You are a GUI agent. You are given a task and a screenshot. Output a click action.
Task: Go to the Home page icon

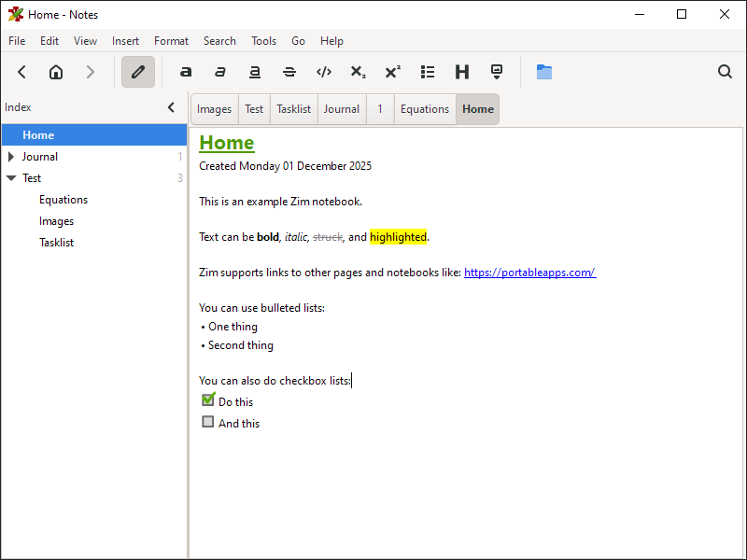click(56, 72)
